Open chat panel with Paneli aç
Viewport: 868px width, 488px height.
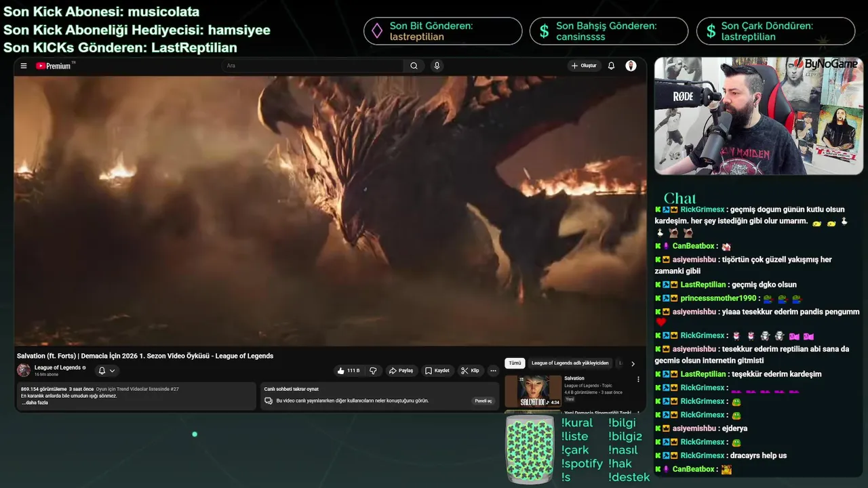coord(483,401)
